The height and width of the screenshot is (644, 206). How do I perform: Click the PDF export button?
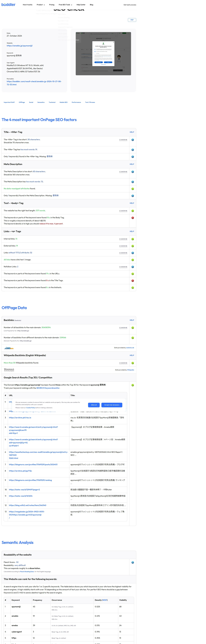point(132,20)
